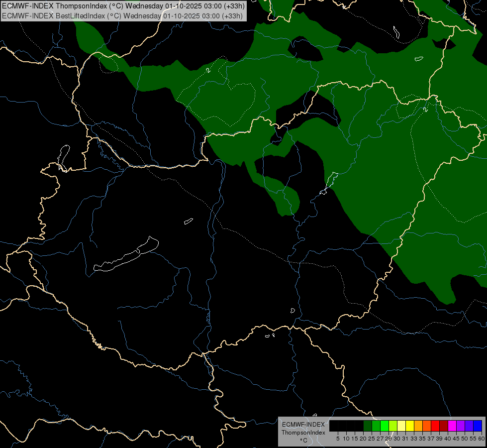Pick the yellow 31-33 legend swatch
This screenshot has width=487, height=448.
pyautogui.click(x=410, y=426)
